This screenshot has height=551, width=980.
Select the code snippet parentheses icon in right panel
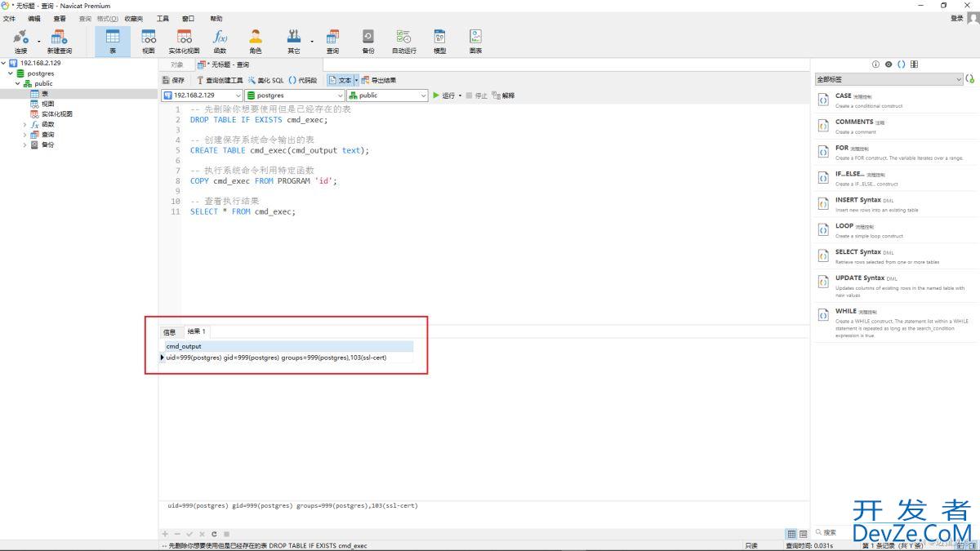tap(901, 64)
